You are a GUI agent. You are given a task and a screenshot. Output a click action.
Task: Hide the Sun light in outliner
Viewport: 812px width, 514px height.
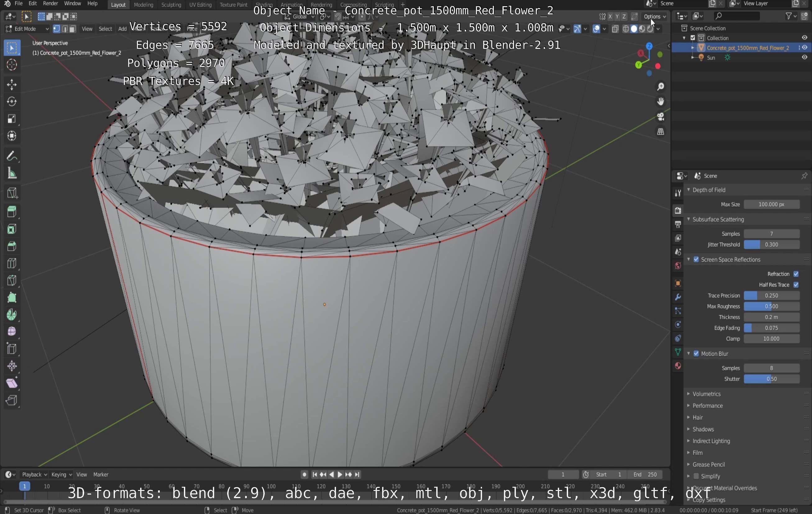coord(805,58)
